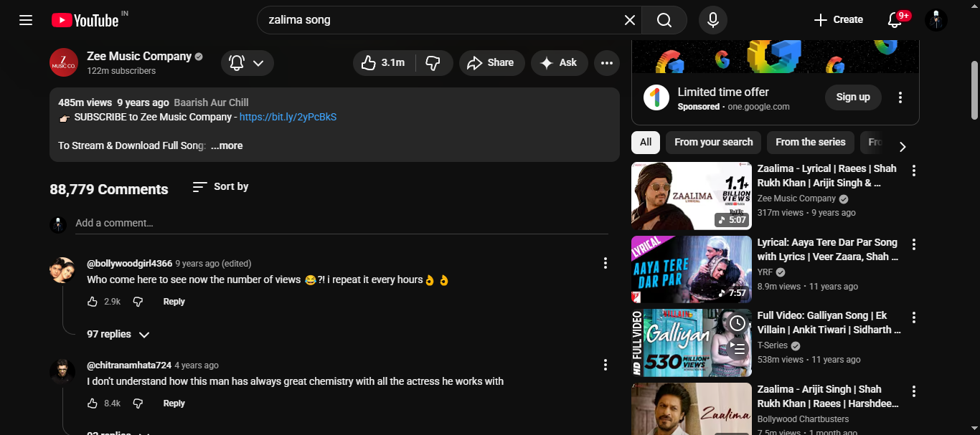Reply to bollywoodgirl4366's comment

pyautogui.click(x=174, y=302)
